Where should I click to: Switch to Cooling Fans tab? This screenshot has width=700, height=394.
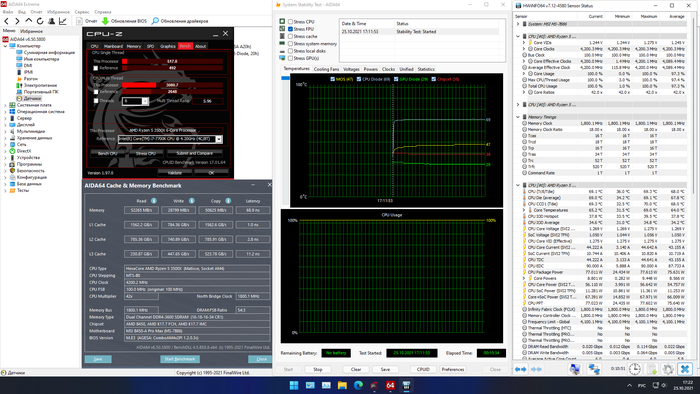(326, 69)
